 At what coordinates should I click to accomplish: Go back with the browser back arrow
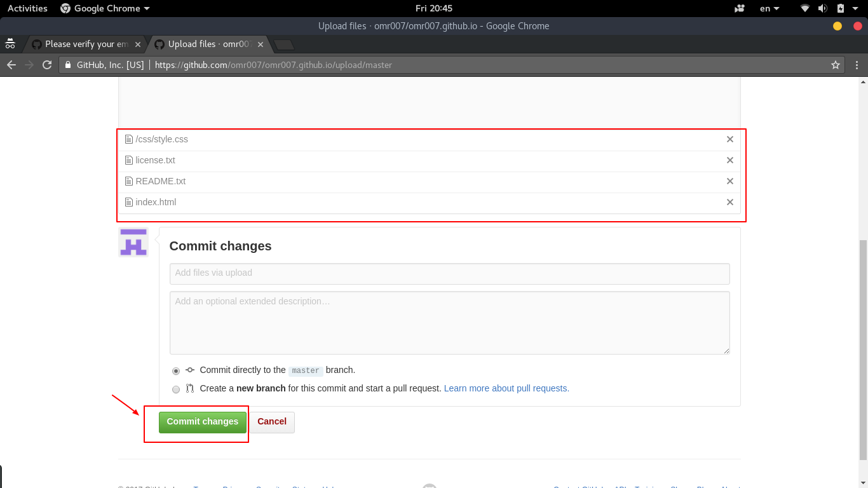coord(11,65)
